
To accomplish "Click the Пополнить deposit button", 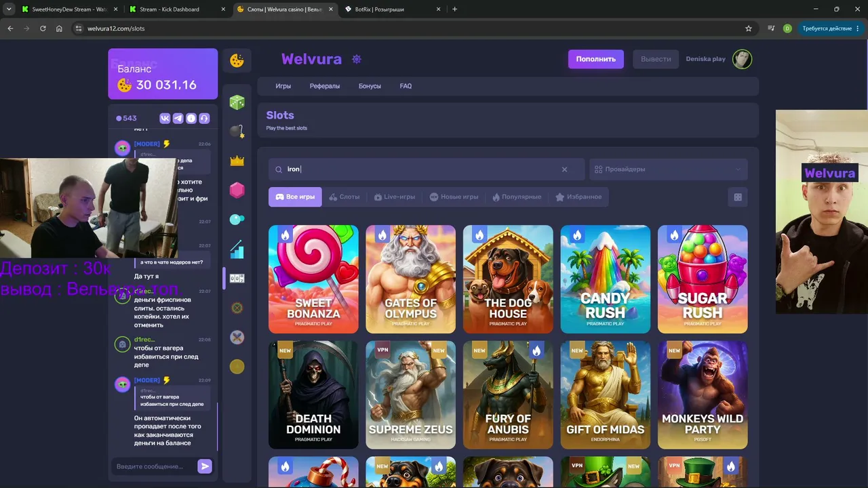I will click(596, 59).
